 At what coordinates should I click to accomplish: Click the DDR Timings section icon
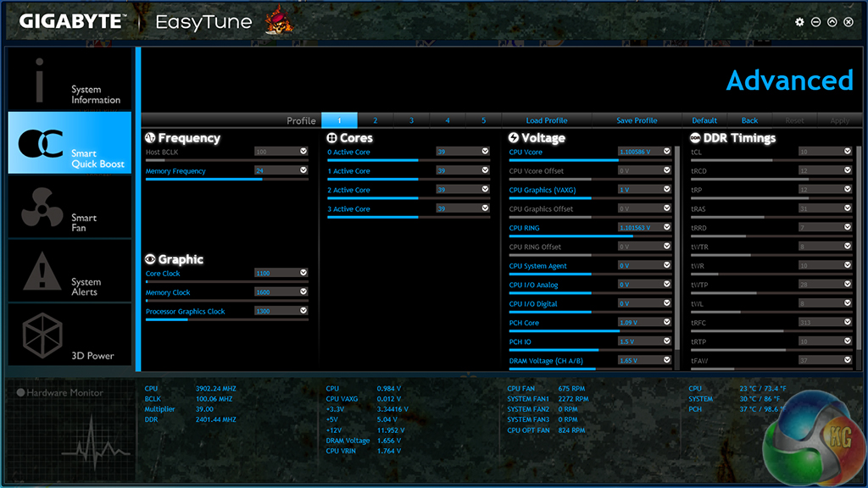click(x=695, y=138)
